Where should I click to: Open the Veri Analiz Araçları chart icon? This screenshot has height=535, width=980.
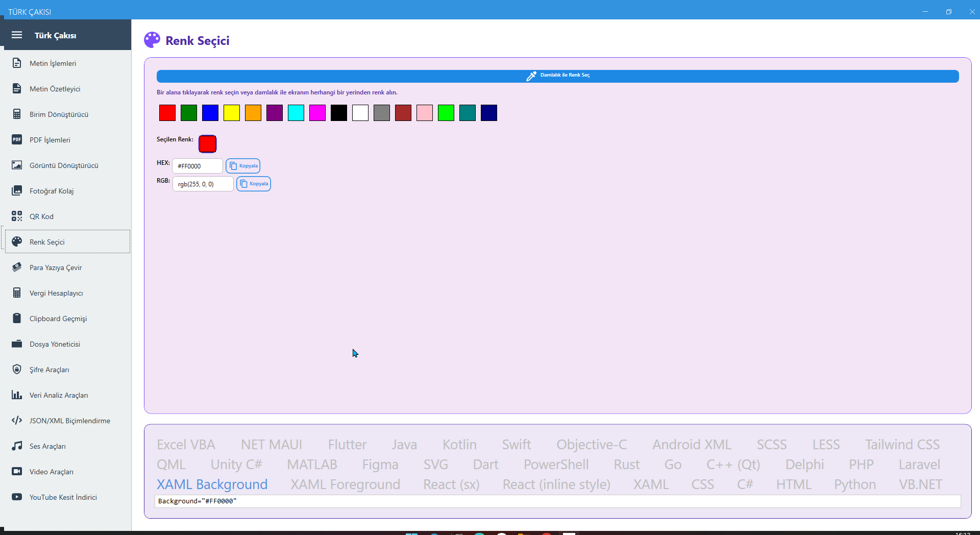click(x=17, y=395)
